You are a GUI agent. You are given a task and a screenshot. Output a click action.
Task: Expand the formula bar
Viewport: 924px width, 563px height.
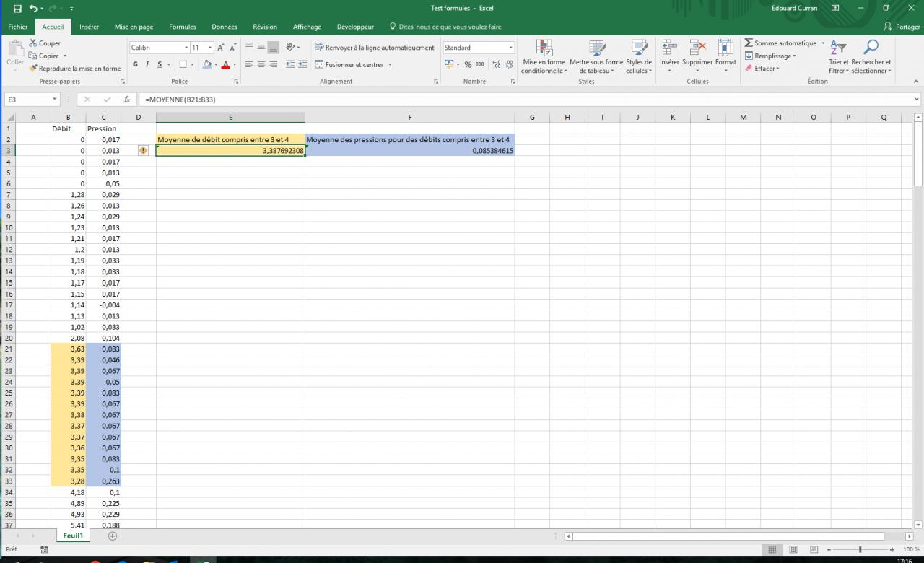point(917,100)
